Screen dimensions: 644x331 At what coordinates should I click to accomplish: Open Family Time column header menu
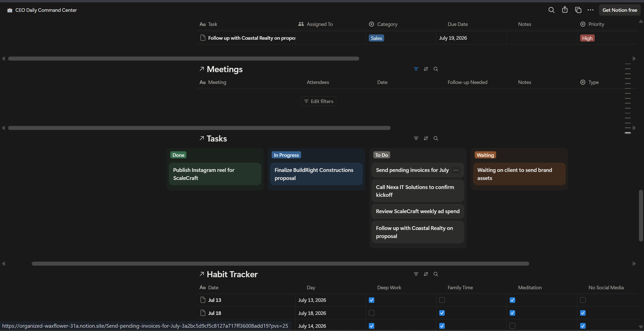[x=471, y=288]
